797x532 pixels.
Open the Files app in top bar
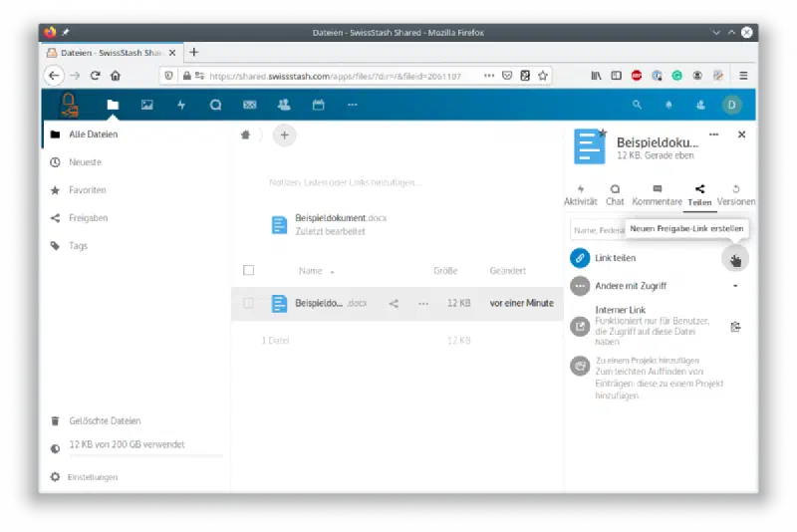(113, 105)
